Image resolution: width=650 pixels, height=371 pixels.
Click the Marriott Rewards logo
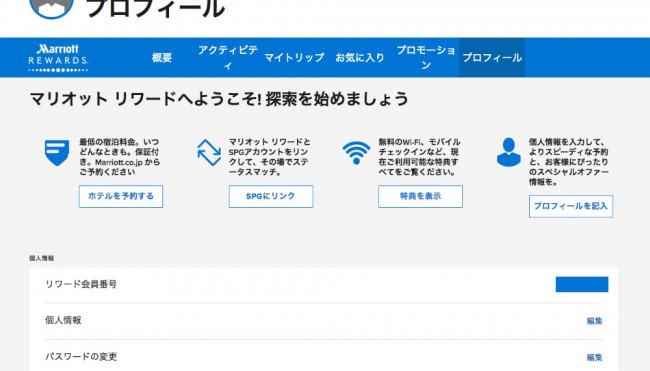(58, 58)
